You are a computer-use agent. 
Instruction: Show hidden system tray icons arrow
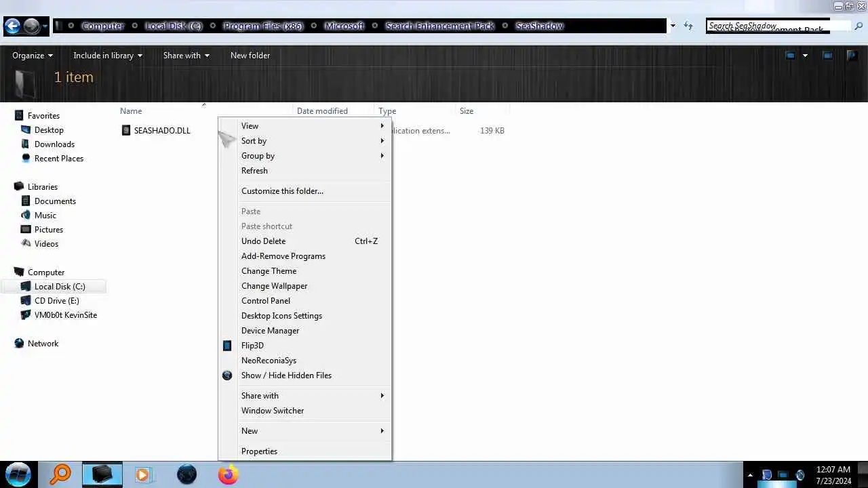[x=749, y=475]
